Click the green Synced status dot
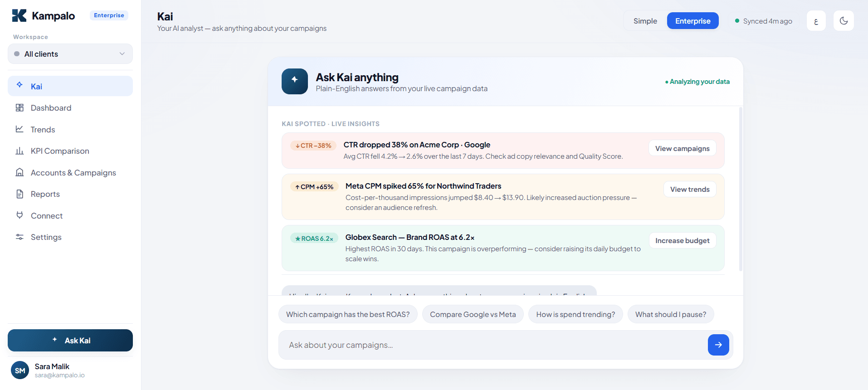Screen dimensions: 868x390 click(x=737, y=21)
